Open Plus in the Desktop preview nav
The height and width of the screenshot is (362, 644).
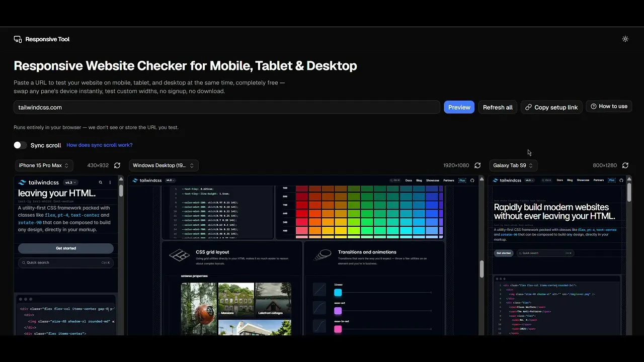click(462, 180)
